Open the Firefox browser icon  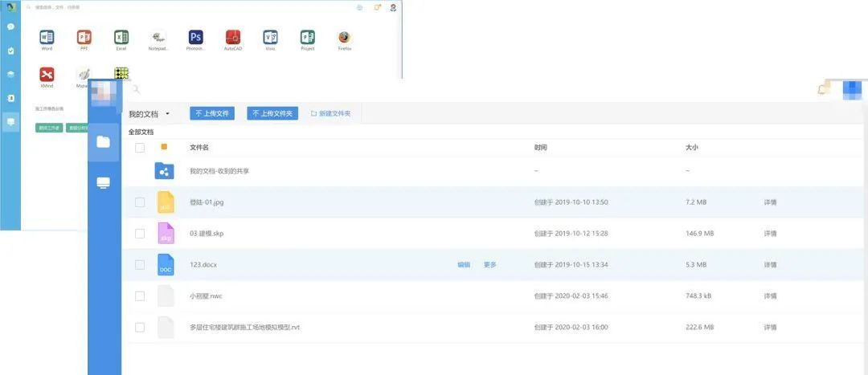344,37
